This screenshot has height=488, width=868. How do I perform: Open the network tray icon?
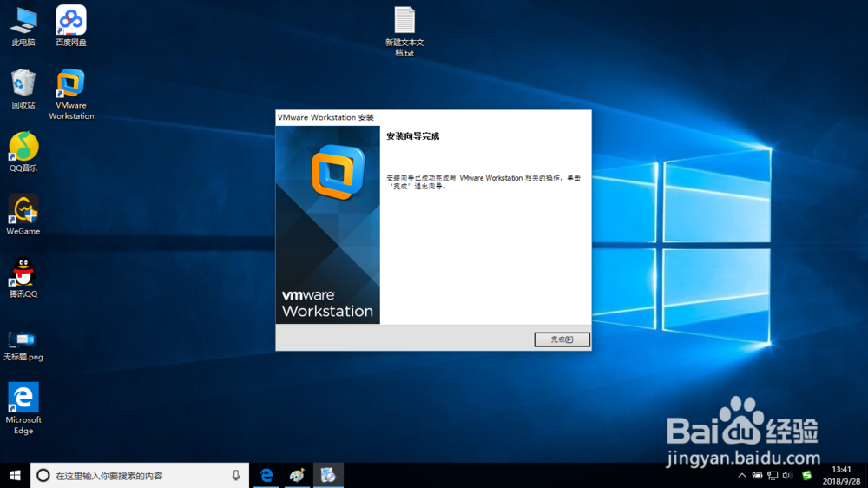(x=773, y=475)
